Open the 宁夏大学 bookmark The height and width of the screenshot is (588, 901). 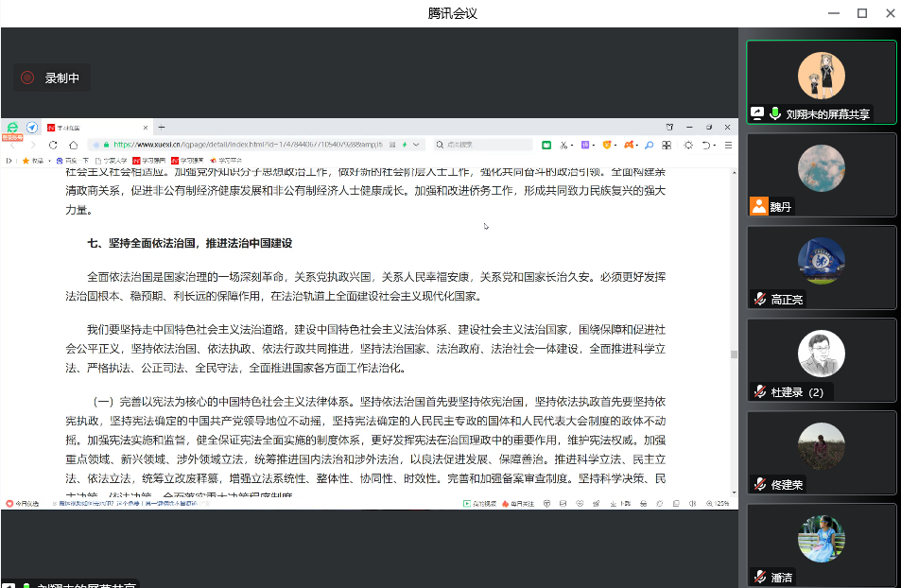[x=111, y=161]
